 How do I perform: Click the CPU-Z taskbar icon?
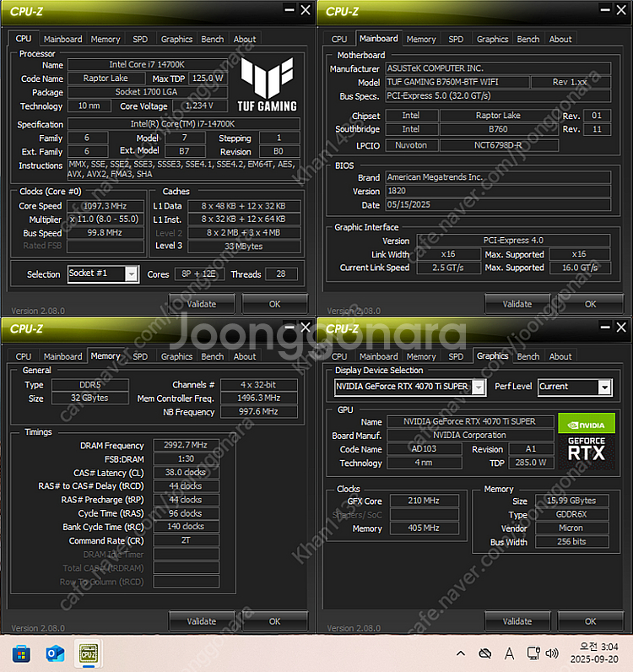(88, 653)
